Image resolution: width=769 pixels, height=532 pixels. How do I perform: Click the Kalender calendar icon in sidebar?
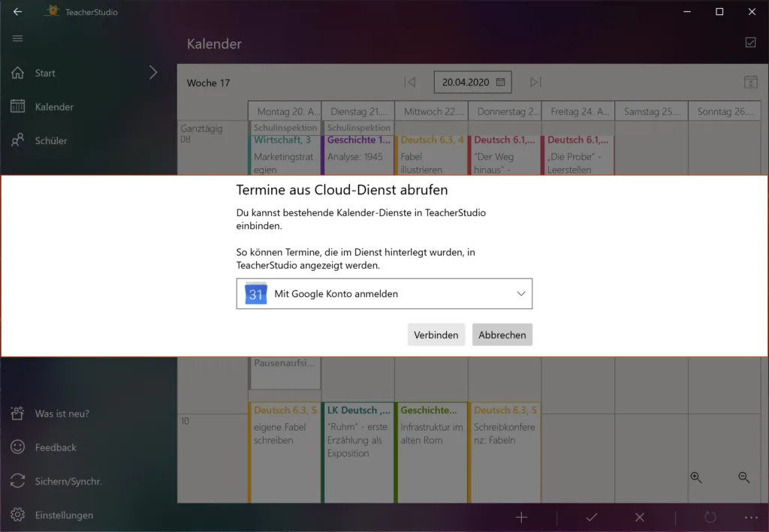(x=18, y=107)
